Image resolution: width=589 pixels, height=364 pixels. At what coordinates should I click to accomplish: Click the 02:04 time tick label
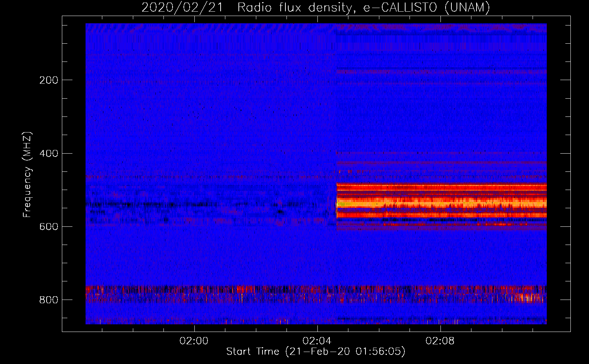click(317, 341)
